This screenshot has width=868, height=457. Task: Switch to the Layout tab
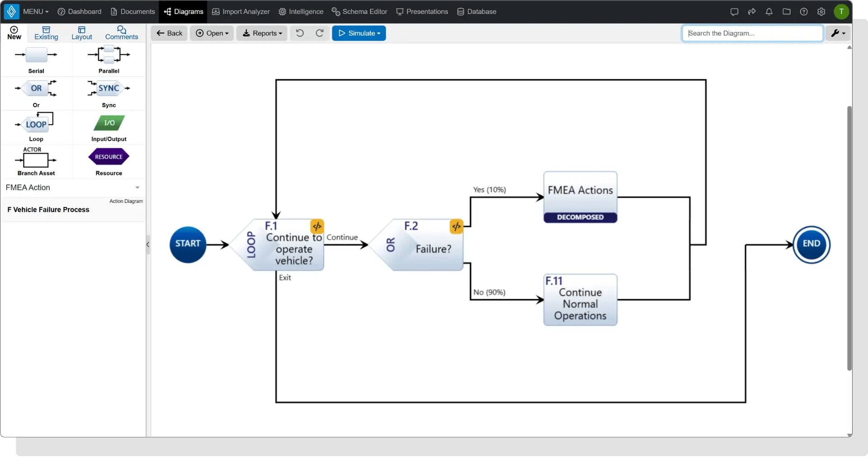(82, 33)
